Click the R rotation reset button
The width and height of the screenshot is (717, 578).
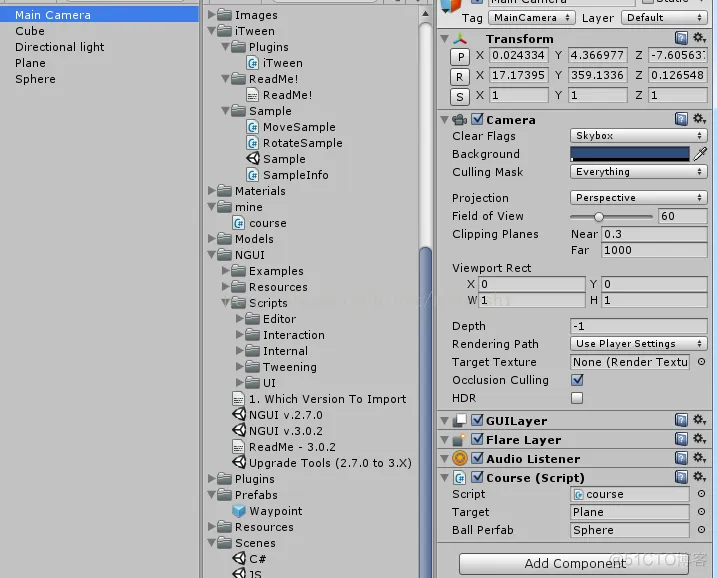[460, 76]
